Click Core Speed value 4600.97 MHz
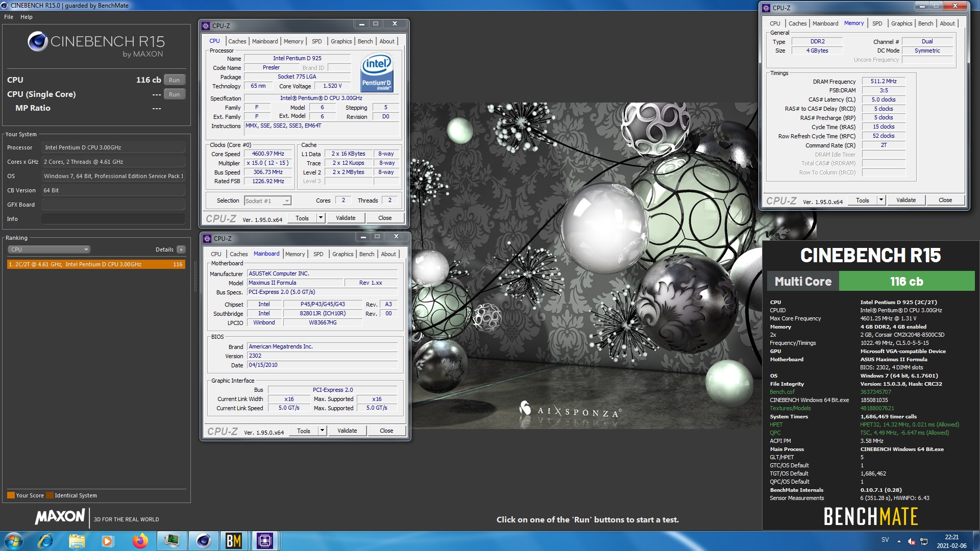Screen dimensions: 980x551 [x=268, y=154]
